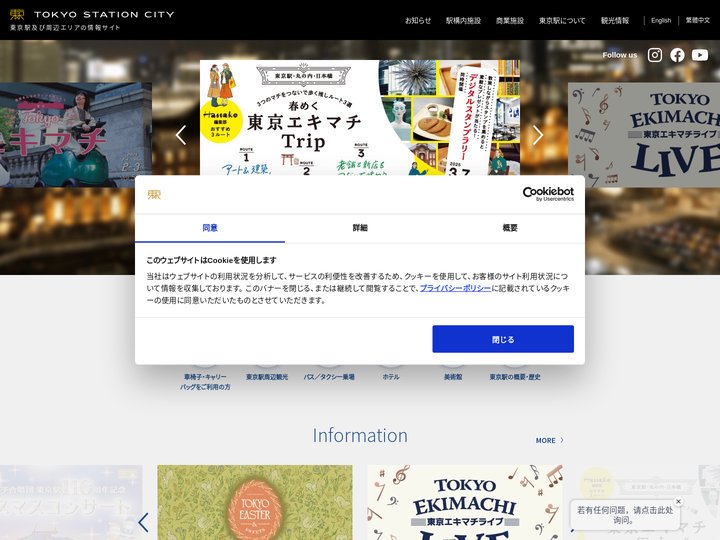The width and height of the screenshot is (720, 540).
Task: Open the バス/タクシー乗場 link
Action: pyautogui.click(x=329, y=377)
